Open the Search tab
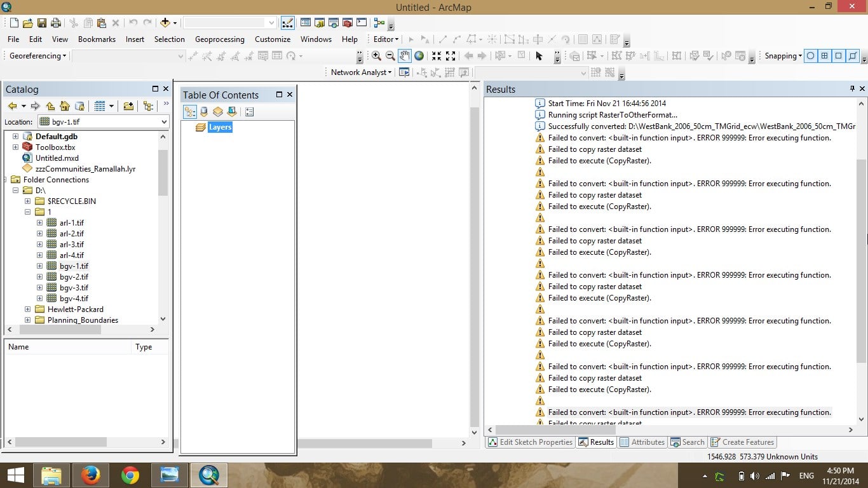The height and width of the screenshot is (488, 868). pyautogui.click(x=687, y=442)
